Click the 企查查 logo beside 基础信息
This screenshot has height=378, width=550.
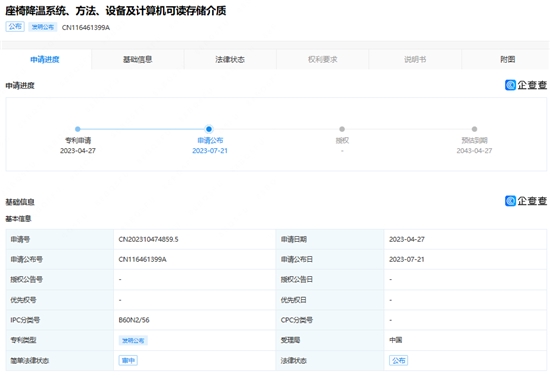[526, 201]
